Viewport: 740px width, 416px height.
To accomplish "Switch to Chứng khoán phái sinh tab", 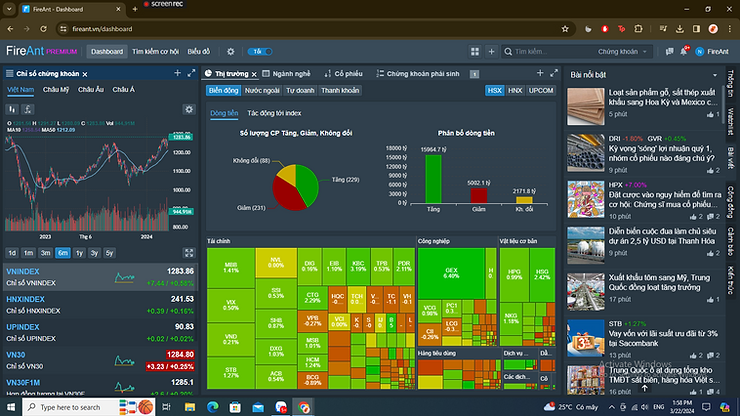I will pos(418,74).
